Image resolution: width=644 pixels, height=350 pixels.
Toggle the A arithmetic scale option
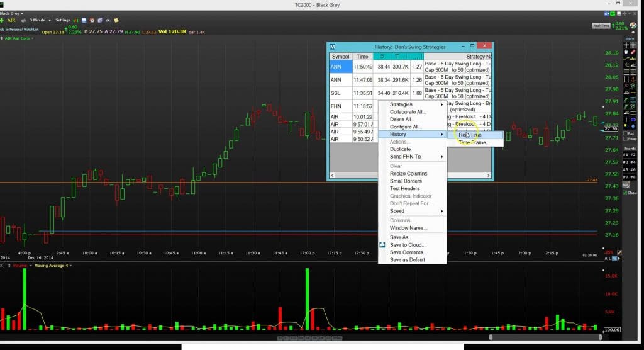pos(606,259)
